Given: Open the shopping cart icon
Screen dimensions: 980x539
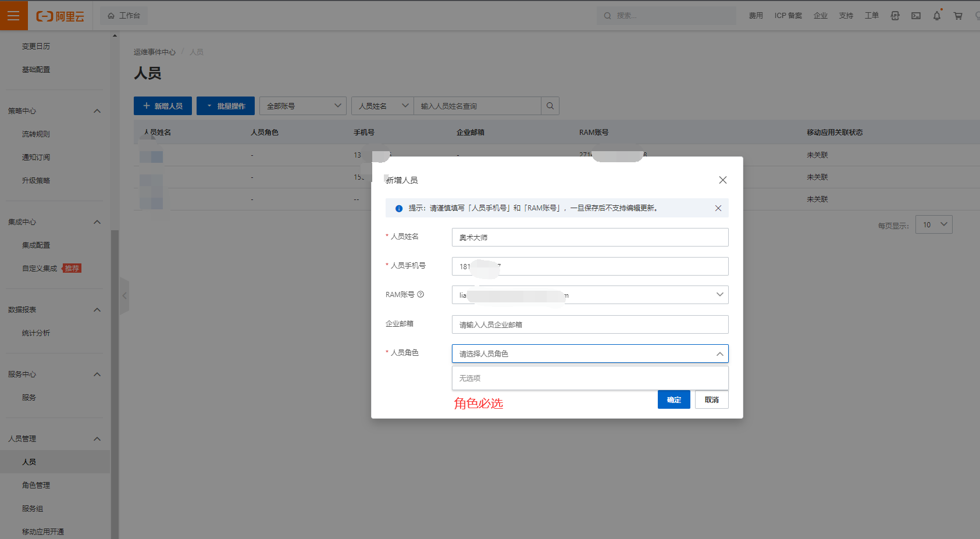Looking at the screenshot, I should coord(958,16).
